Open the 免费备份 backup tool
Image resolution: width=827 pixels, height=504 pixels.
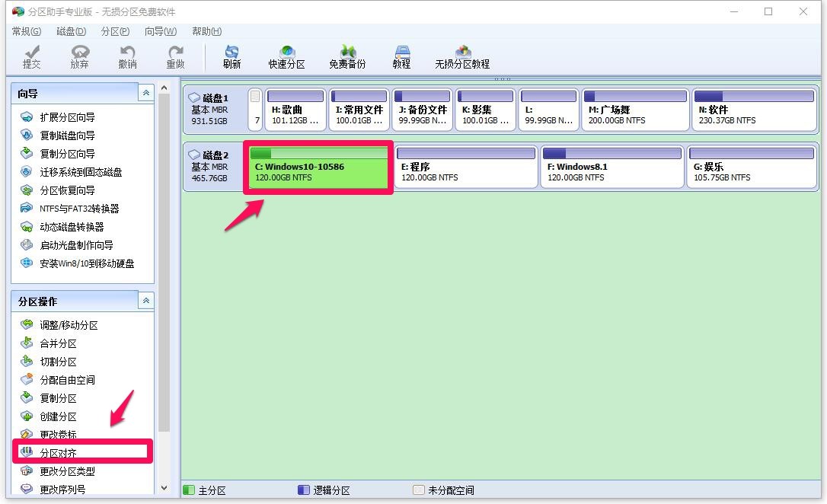(x=347, y=56)
